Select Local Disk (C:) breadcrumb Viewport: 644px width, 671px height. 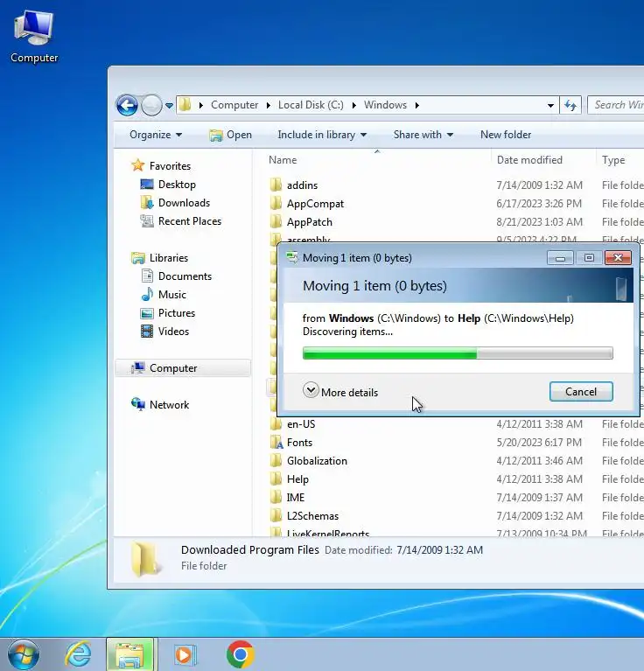[311, 105]
